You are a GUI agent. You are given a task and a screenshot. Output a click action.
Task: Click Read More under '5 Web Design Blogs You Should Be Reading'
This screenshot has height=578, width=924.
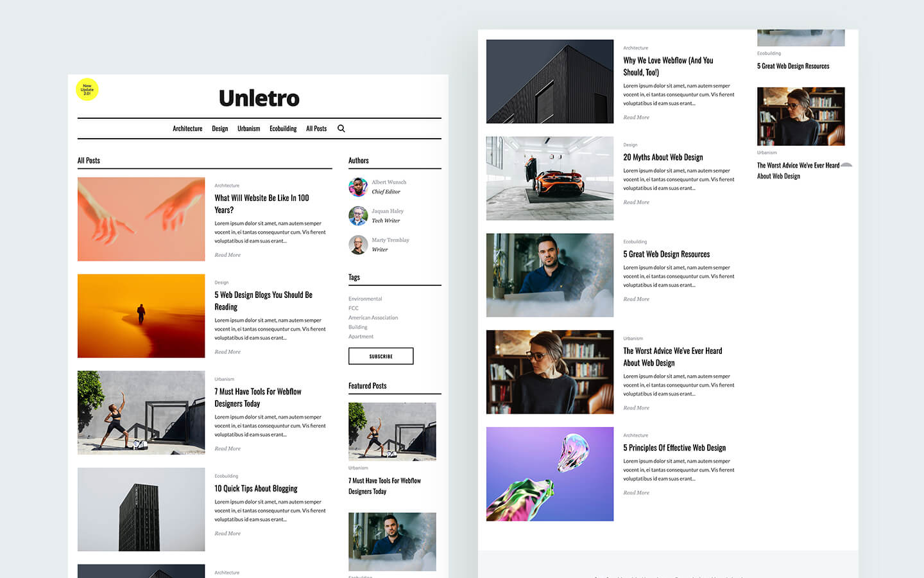pyautogui.click(x=227, y=351)
